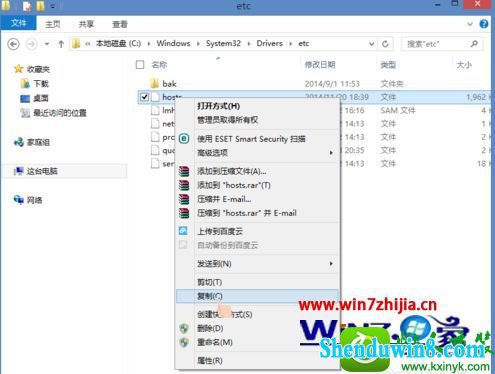
Task: Click the Baidu Cloud upload icon
Action: point(183,231)
